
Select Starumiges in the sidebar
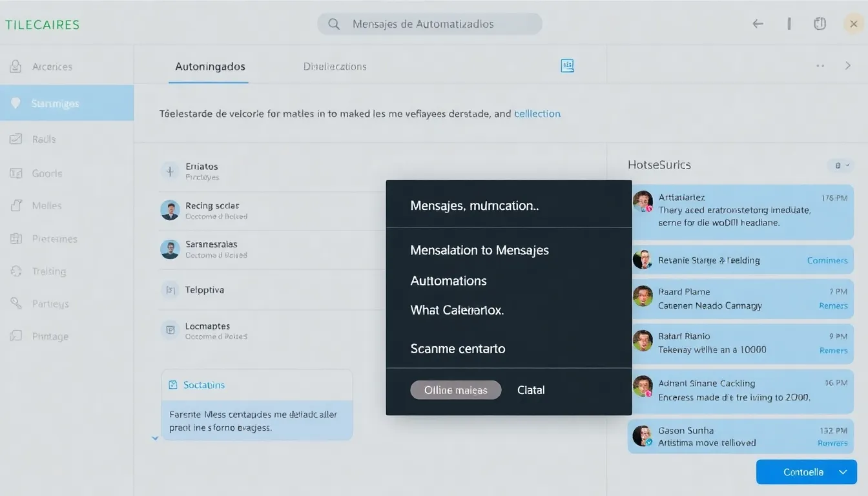pos(67,103)
